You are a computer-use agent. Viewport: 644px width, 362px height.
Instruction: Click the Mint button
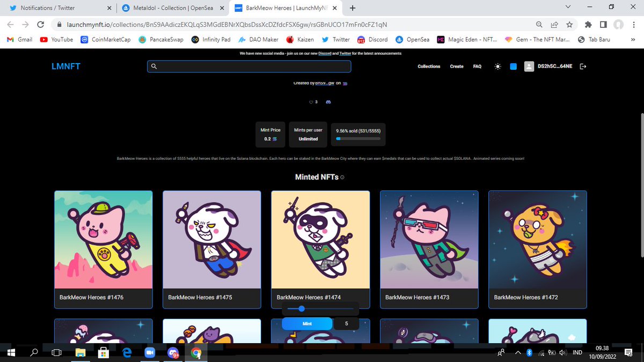tap(307, 324)
